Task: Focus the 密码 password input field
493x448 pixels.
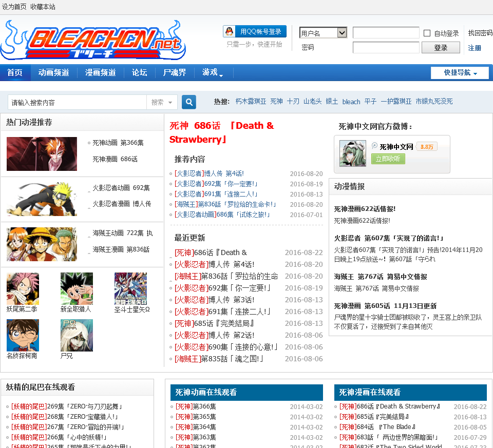Action: pyautogui.click(x=386, y=48)
